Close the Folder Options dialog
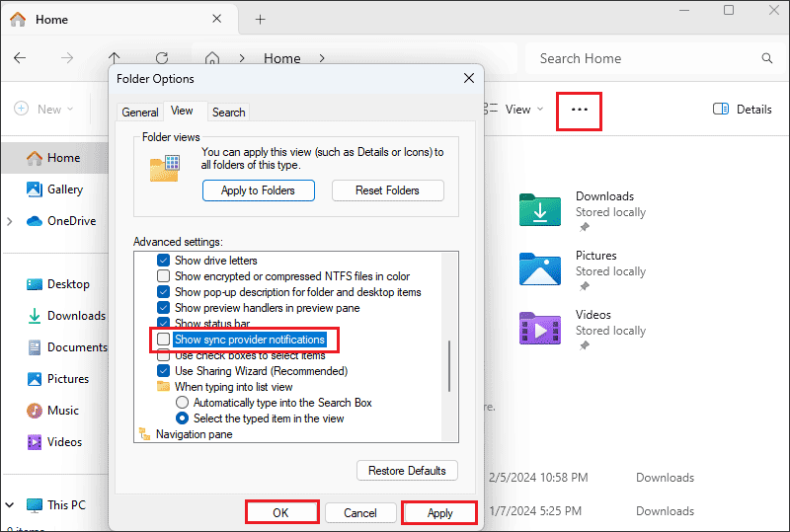 tap(469, 78)
